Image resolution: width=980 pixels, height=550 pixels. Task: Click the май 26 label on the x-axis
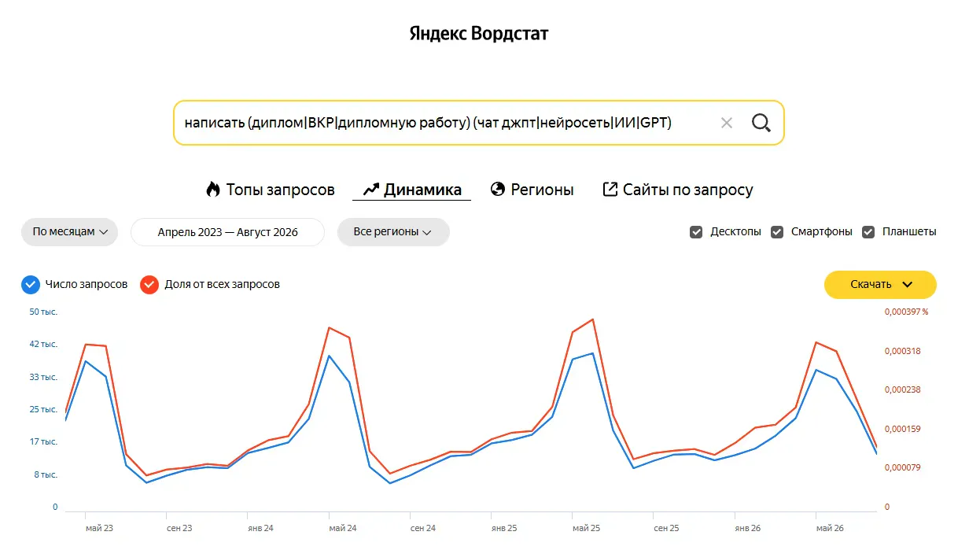coord(831,528)
